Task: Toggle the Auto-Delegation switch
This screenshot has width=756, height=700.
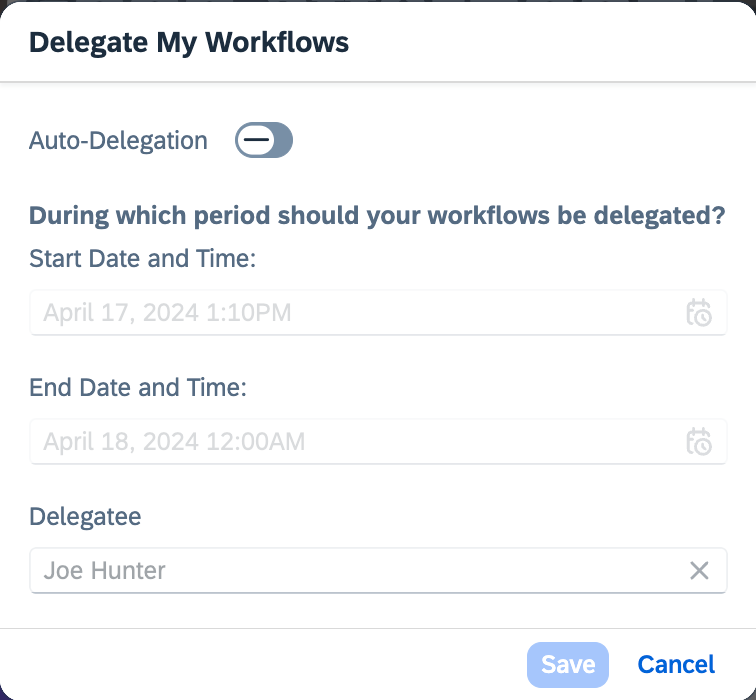Action: (x=264, y=140)
